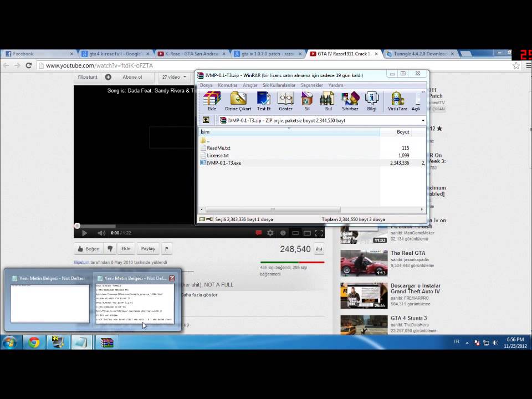Click the WinRAR horizontal scrollbar thumb
The image size is (532, 399).
273,209
